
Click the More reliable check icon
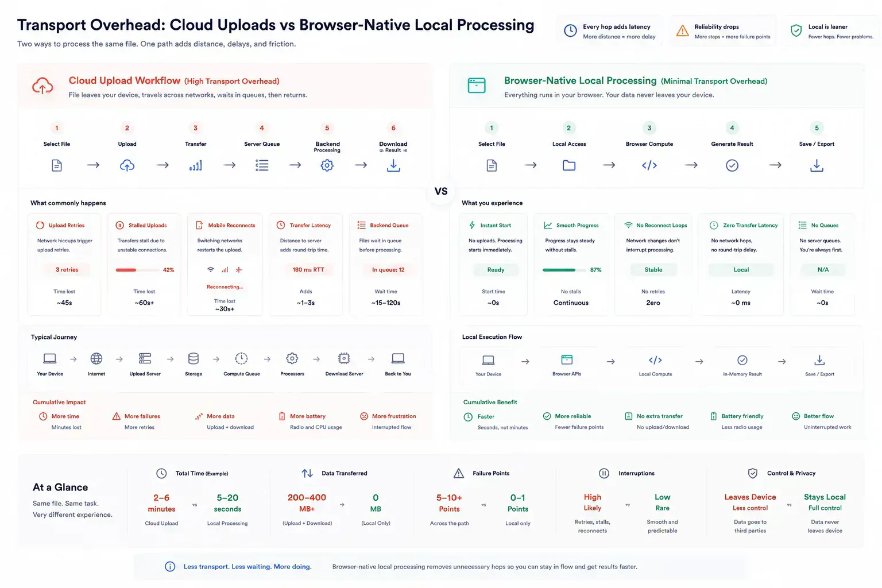pyautogui.click(x=547, y=416)
